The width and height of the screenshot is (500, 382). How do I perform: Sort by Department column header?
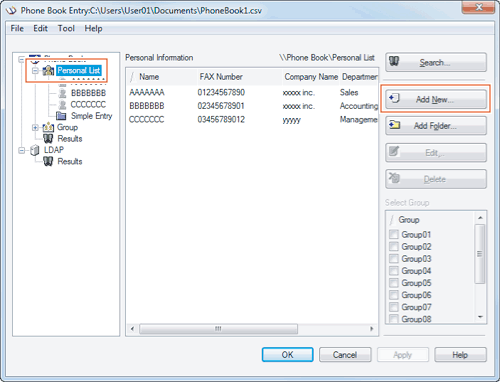click(x=359, y=77)
